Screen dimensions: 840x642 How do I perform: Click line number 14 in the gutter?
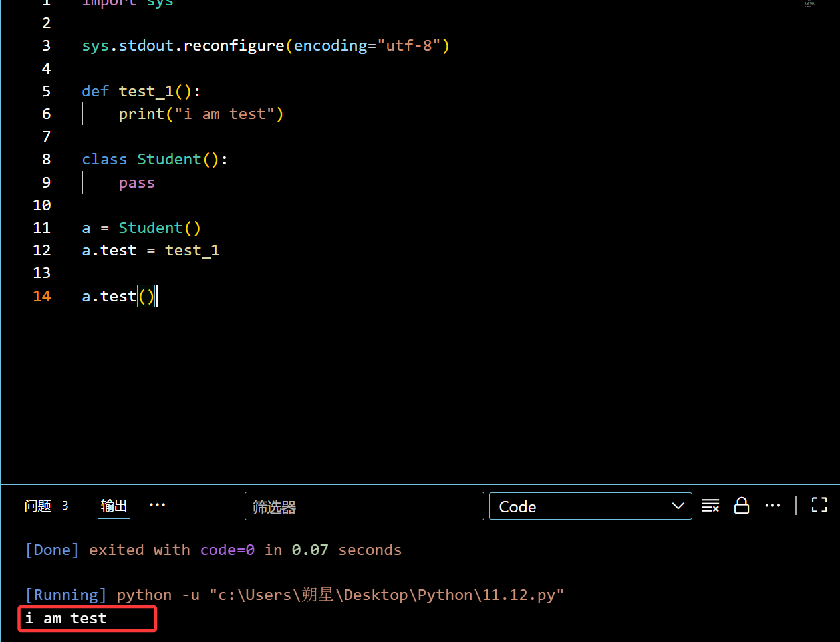tap(42, 296)
